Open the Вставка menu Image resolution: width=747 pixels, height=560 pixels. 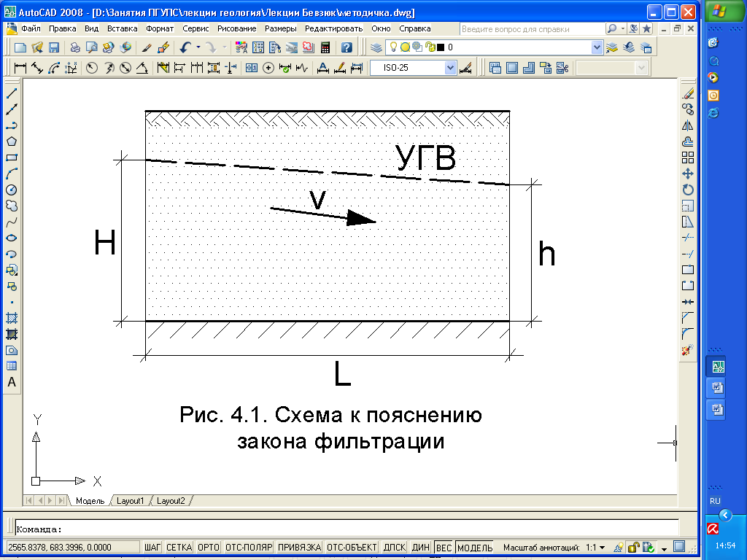pos(122,28)
